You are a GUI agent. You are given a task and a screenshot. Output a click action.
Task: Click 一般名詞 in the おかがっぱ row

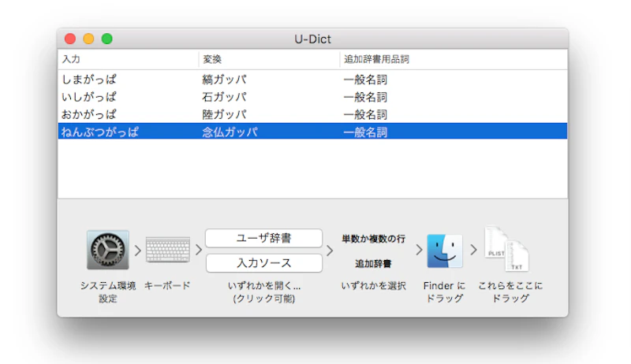tap(365, 114)
